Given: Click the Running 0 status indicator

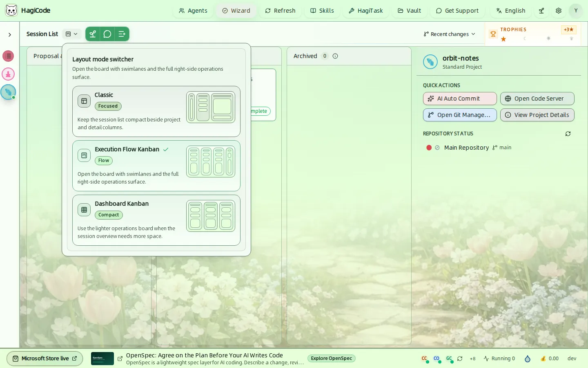Looking at the screenshot, I should [499, 359].
